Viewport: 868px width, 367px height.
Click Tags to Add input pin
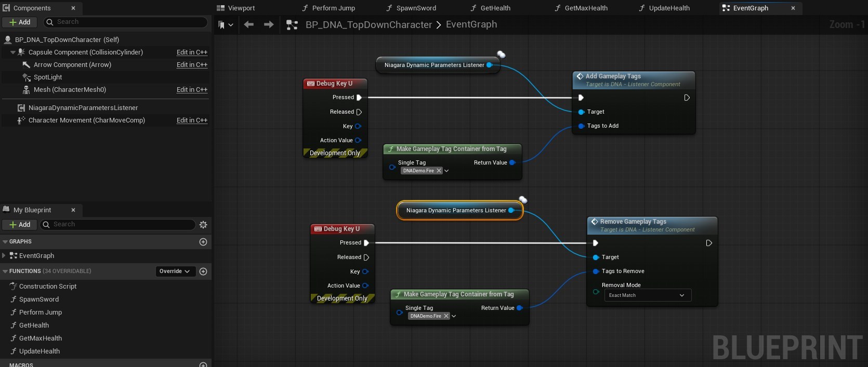pyautogui.click(x=581, y=126)
